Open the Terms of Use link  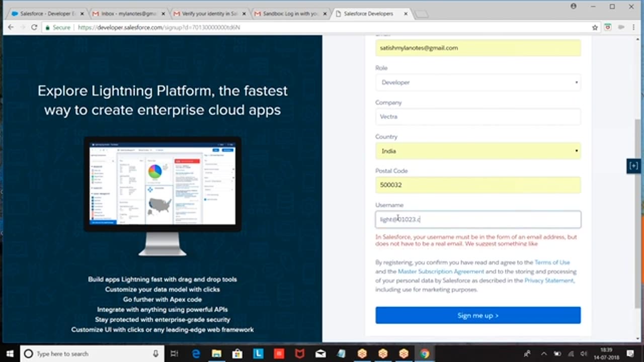click(x=552, y=262)
